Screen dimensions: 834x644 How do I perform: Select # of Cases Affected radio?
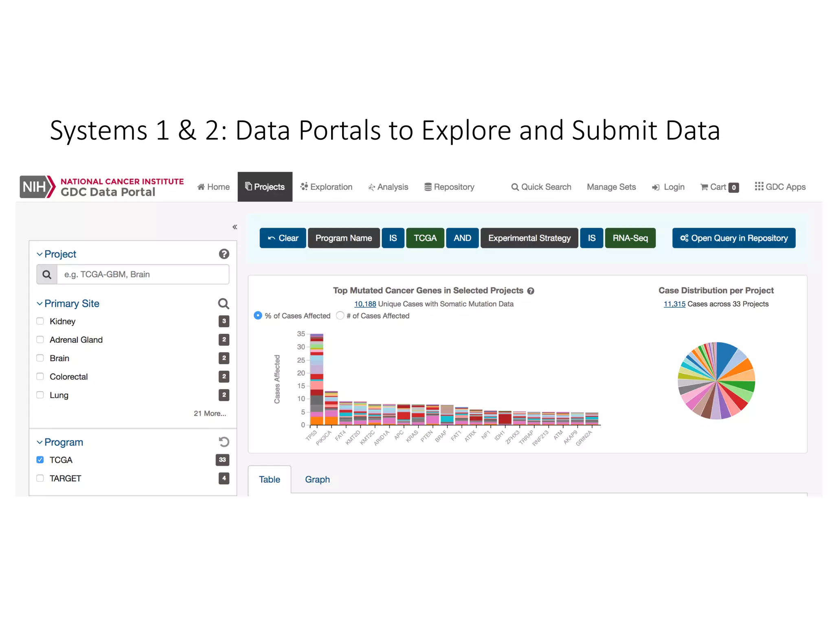click(340, 315)
